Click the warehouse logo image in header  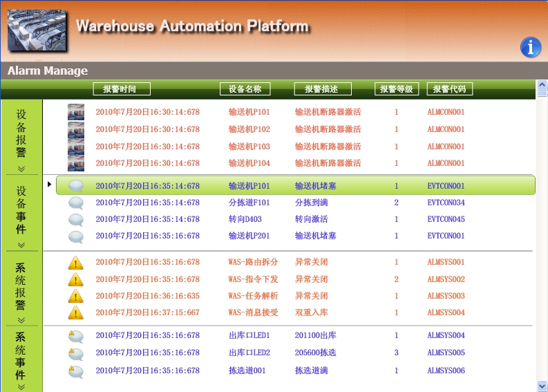pyautogui.click(x=37, y=30)
